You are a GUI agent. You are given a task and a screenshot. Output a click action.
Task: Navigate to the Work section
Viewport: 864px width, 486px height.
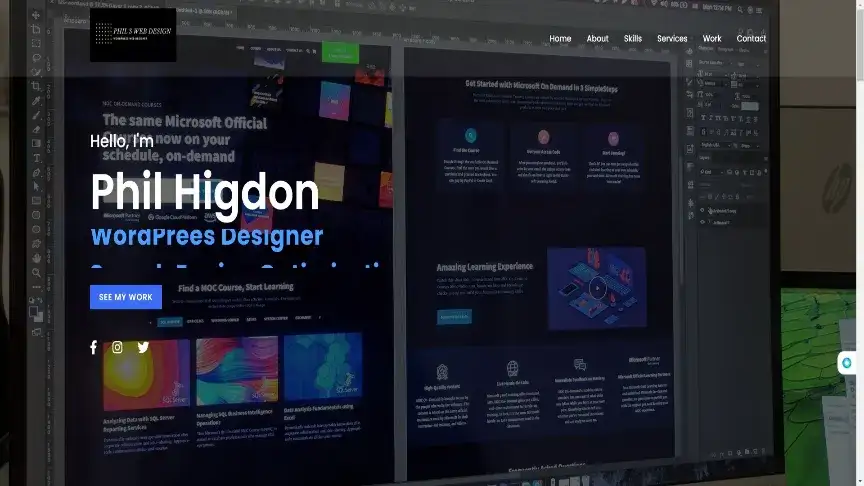tap(711, 39)
